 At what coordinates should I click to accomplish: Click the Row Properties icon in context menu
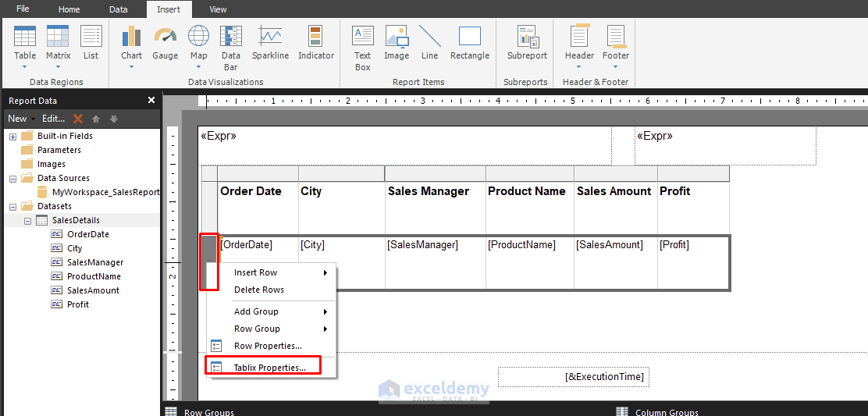click(x=216, y=347)
